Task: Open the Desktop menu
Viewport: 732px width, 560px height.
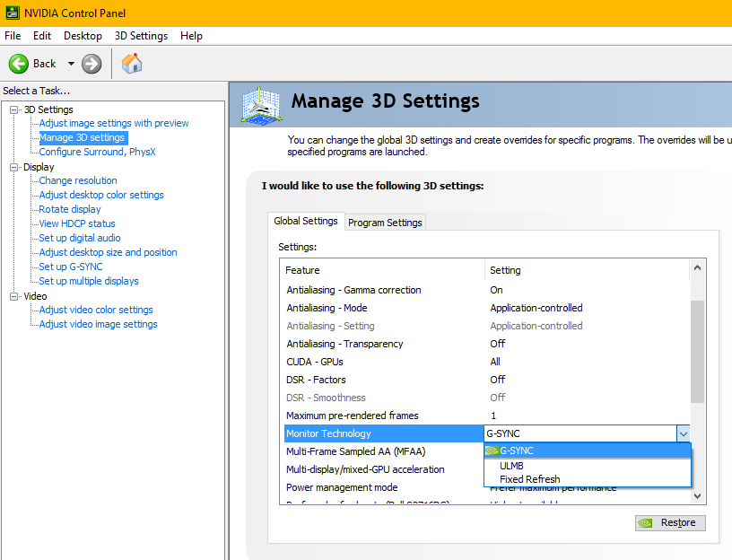Action: (83, 36)
